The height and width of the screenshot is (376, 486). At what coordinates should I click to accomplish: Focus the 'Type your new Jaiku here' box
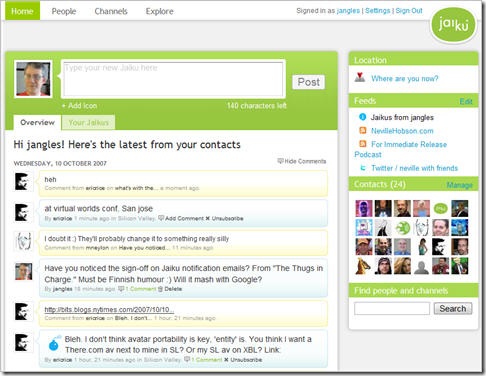click(x=173, y=79)
